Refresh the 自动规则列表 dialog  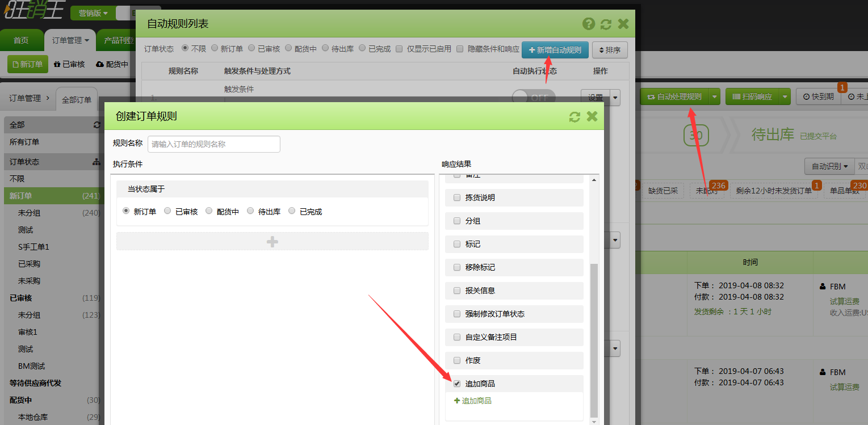606,24
